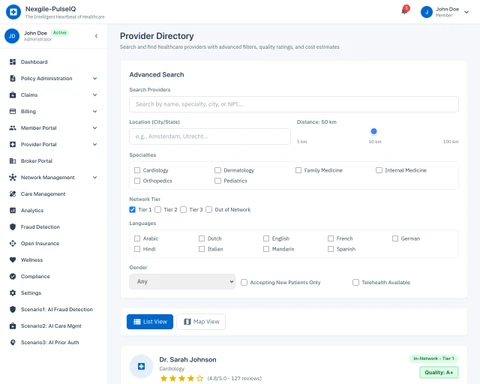Image resolution: width=480 pixels, height=384 pixels.
Task: Click the JD avatar in the sidebar
Action: (x=12, y=36)
